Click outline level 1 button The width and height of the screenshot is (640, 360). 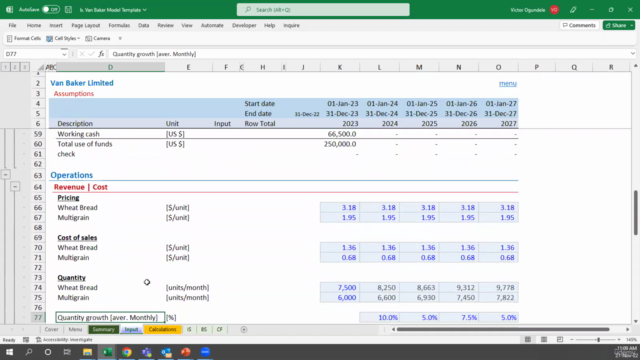point(5,67)
